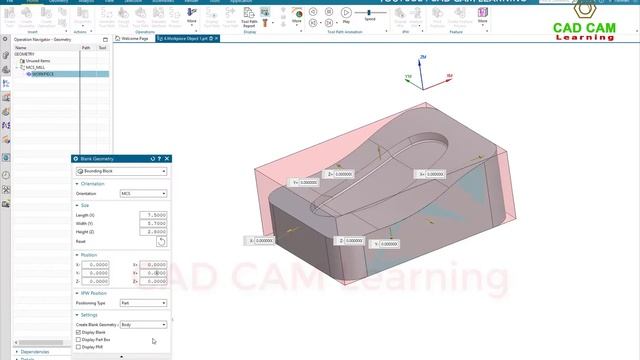Click the next operation playback icon
The width and height of the screenshot is (640, 360).
pyautogui.click(x=329, y=23)
